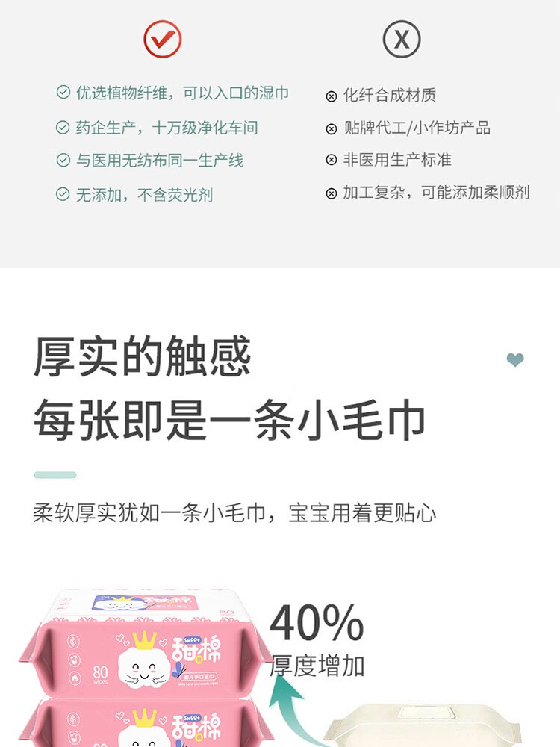The width and height of the screenshot is (560, 747).
Task: Click the beige plain wipes package image
Action: 424,725
